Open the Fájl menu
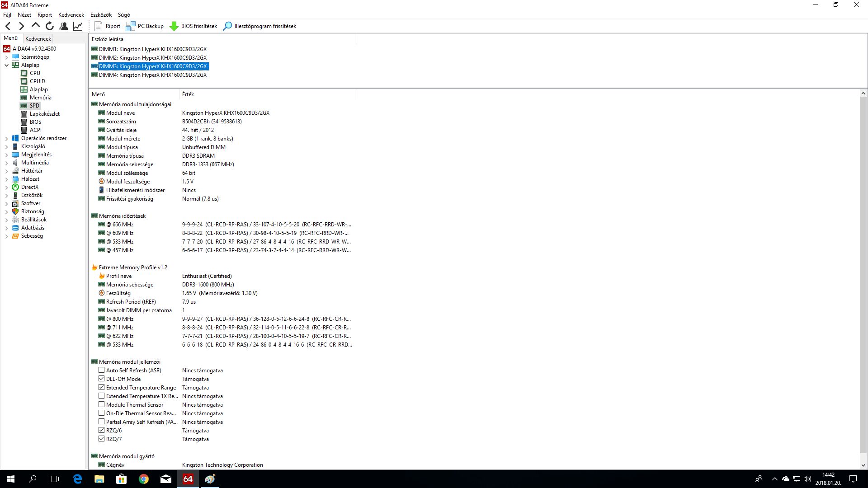Screen dimensions: 868x488 click(x=7, y=15)
